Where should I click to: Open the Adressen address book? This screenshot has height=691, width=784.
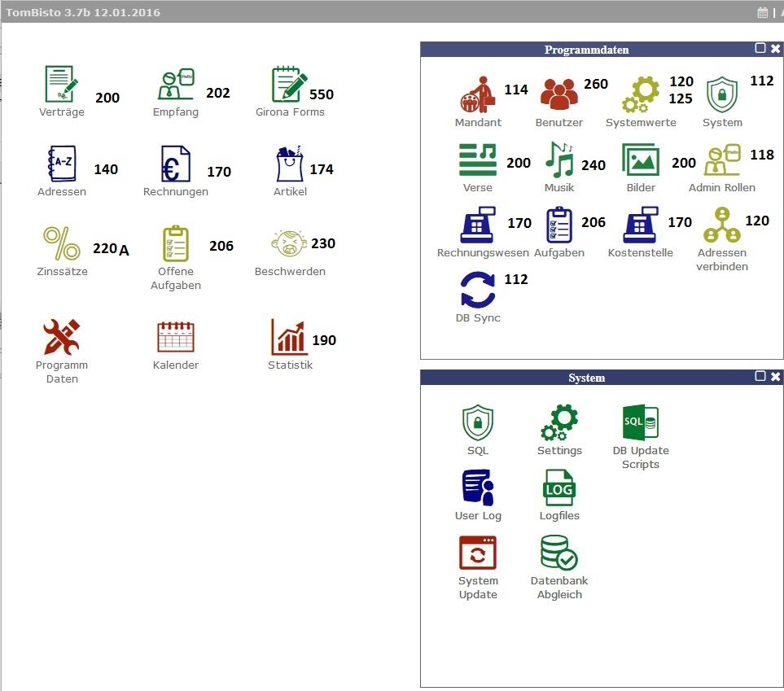tap(62, 164)
